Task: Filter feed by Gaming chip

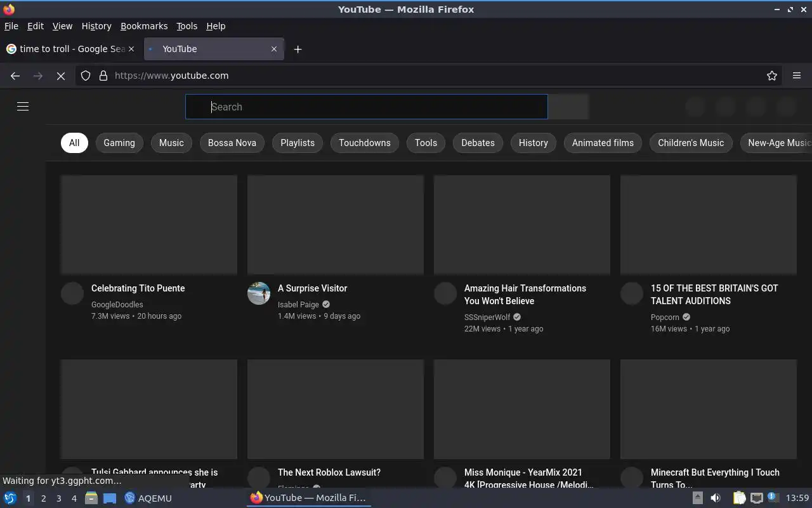Action: 119,143
